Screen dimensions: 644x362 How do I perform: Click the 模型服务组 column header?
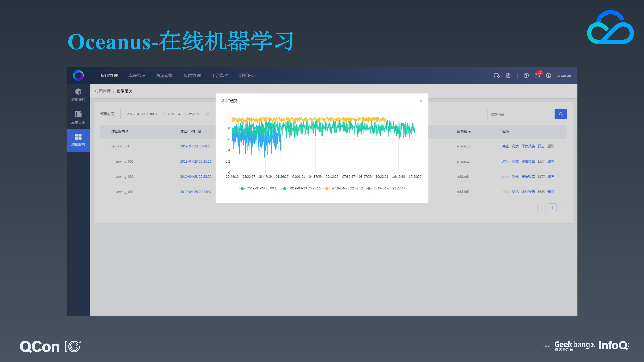point(120,132)
